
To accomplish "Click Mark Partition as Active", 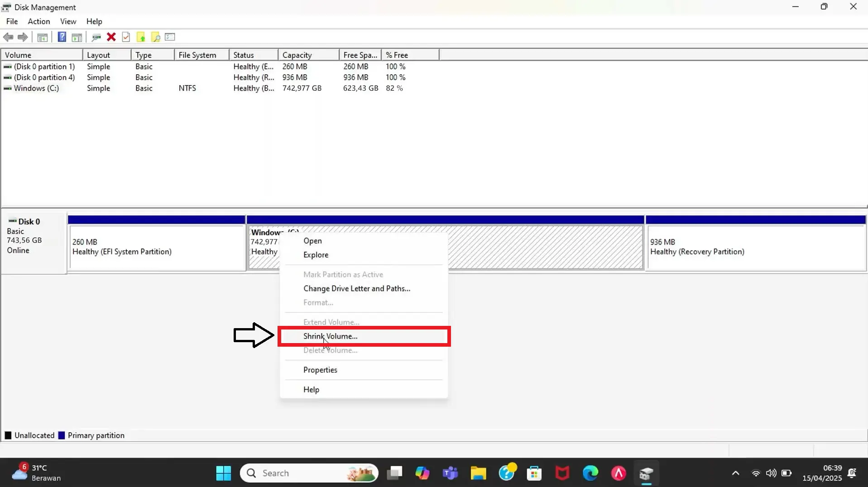I will [343, 274].
